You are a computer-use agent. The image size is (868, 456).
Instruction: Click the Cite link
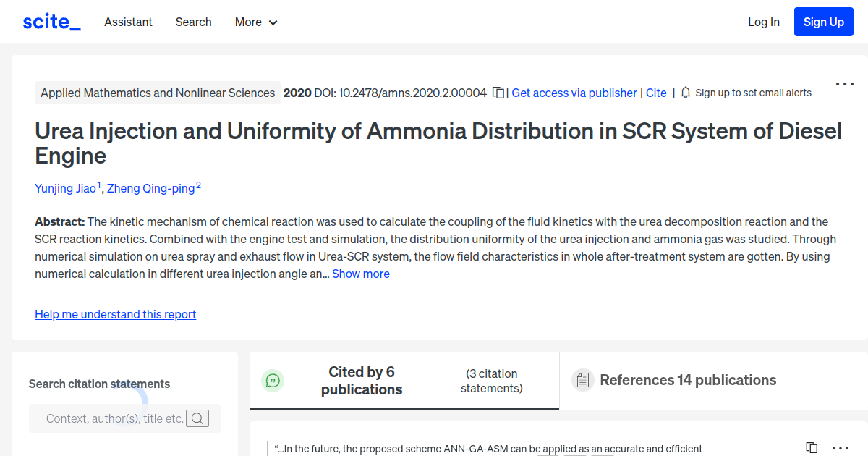(656, 93)
